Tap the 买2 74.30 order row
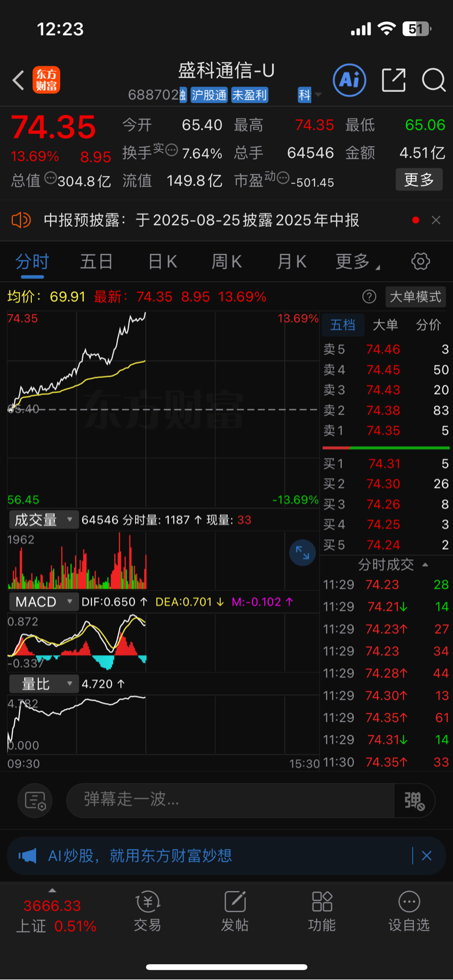This screenshot has width=453, height=980. [x=386, y=484]
